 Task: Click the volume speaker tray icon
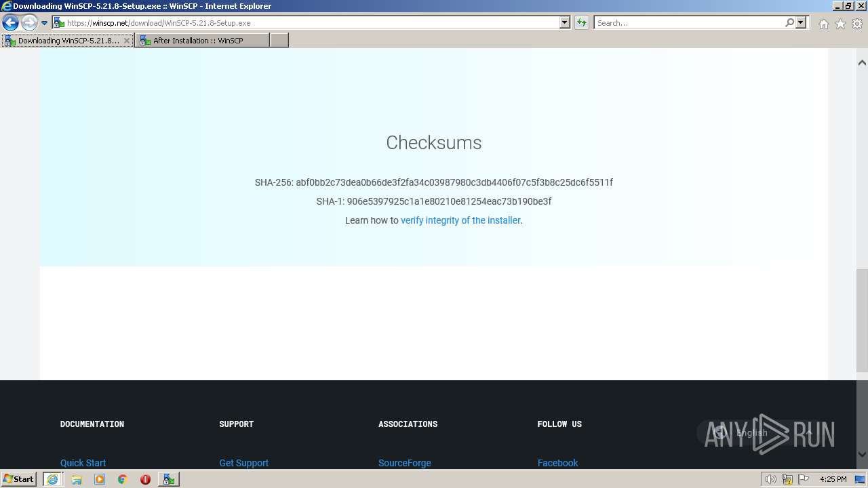[x=770, y=479]
